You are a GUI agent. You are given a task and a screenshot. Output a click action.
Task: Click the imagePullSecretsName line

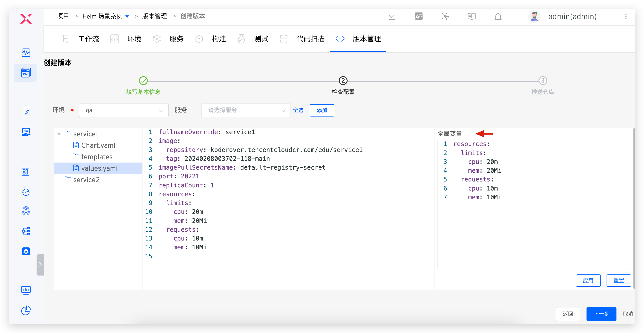(242, 168)
